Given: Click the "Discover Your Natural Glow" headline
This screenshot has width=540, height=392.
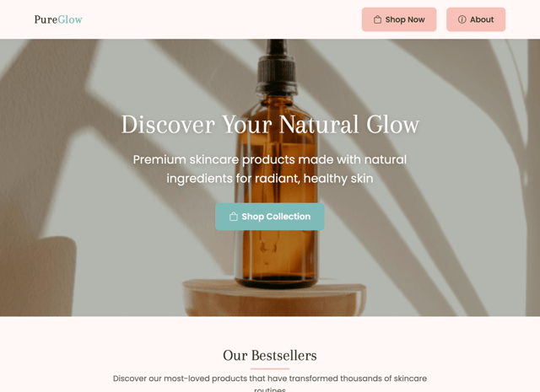Looking at the screenshot, I should 270,124.
